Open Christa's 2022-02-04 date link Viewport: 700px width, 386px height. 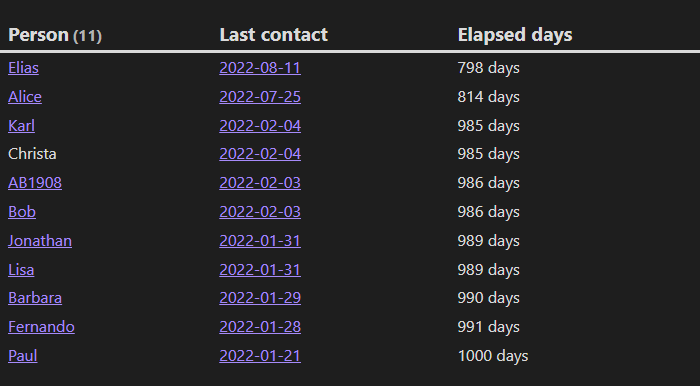pyautogui.click(x=260, y=154)
